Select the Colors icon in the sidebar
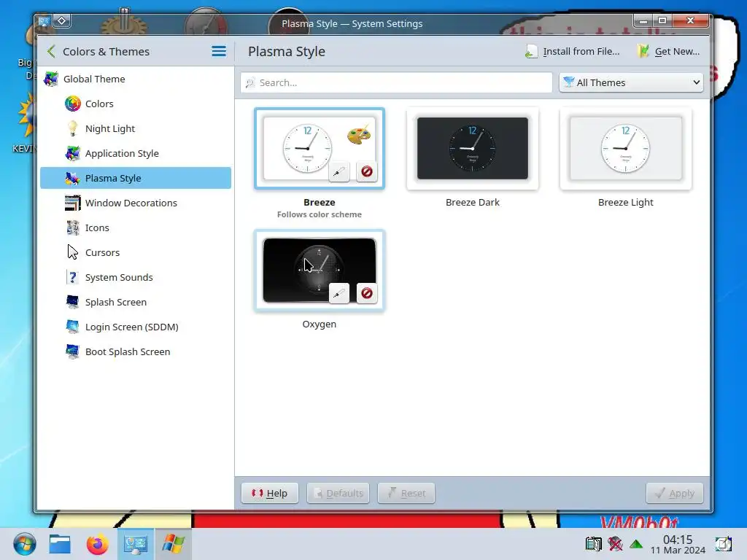 point(73,104)
